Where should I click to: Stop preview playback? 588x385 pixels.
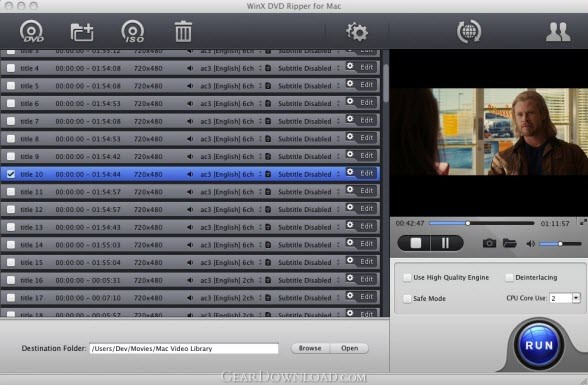click(415, 243)
